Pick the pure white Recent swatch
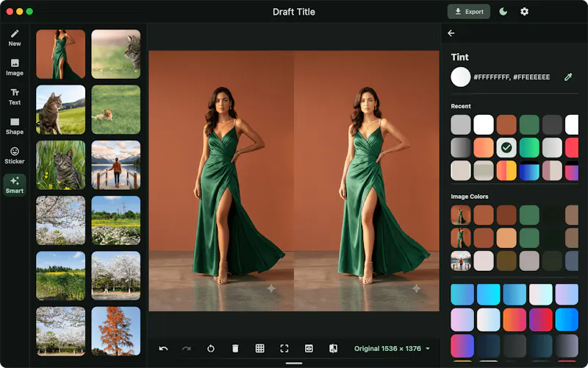This screenshot has height=368, width=588. tap(484, 124)
